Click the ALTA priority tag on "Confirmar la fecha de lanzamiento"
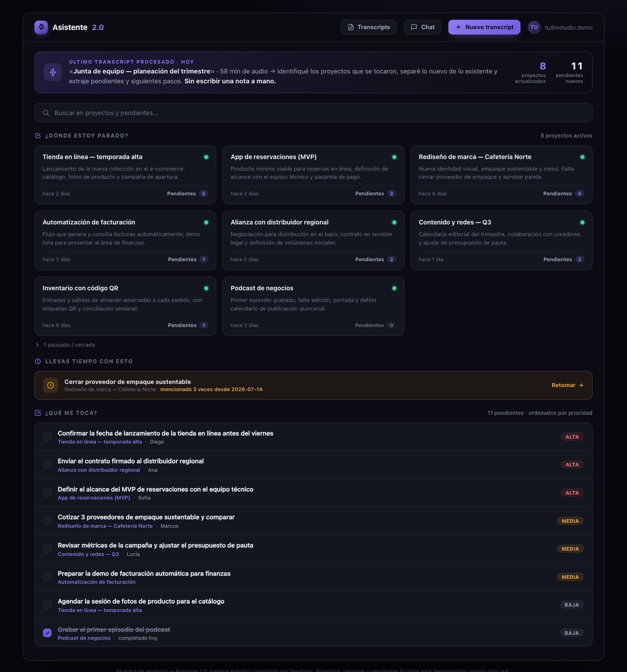The height and width of the screenshot is (672, 627). pyautogui.click(x=572, y=437)
